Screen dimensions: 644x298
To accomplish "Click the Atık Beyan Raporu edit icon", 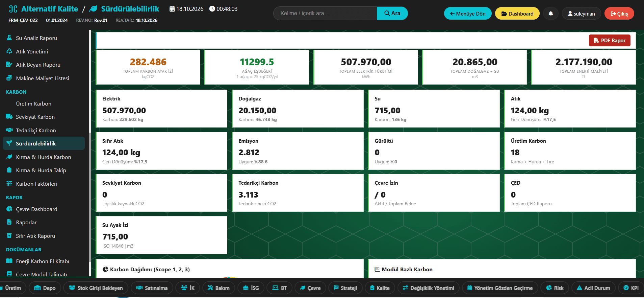I will pyautogui.click(x=9, y=65).
